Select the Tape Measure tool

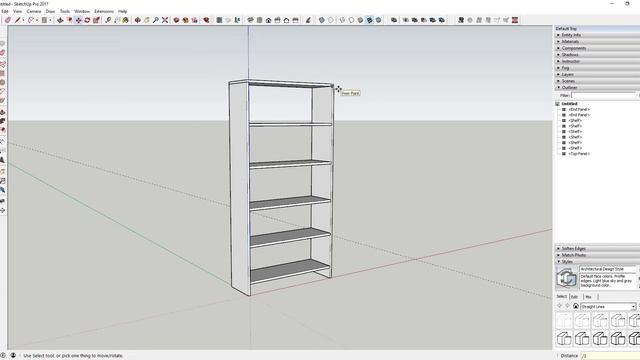(108, 20)
